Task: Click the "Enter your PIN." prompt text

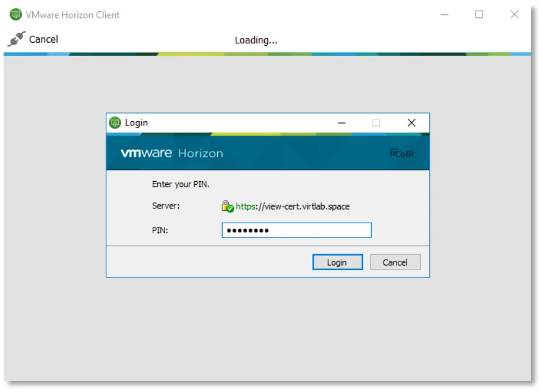Action: click(x=181, y=184)
